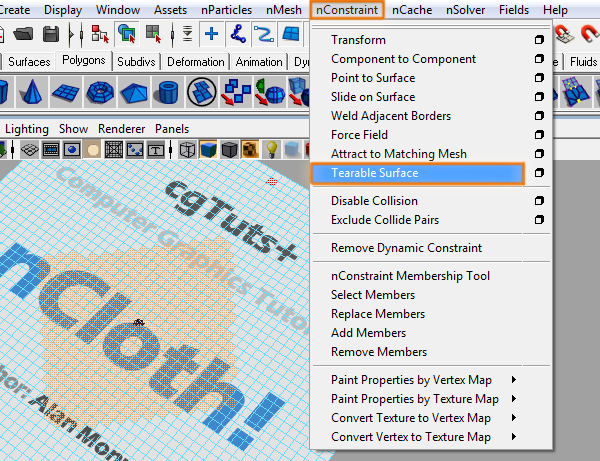Switch to the Subdivs shelf tab
The height and width of the screenshot is (461, 600).
tap(136, 62)
